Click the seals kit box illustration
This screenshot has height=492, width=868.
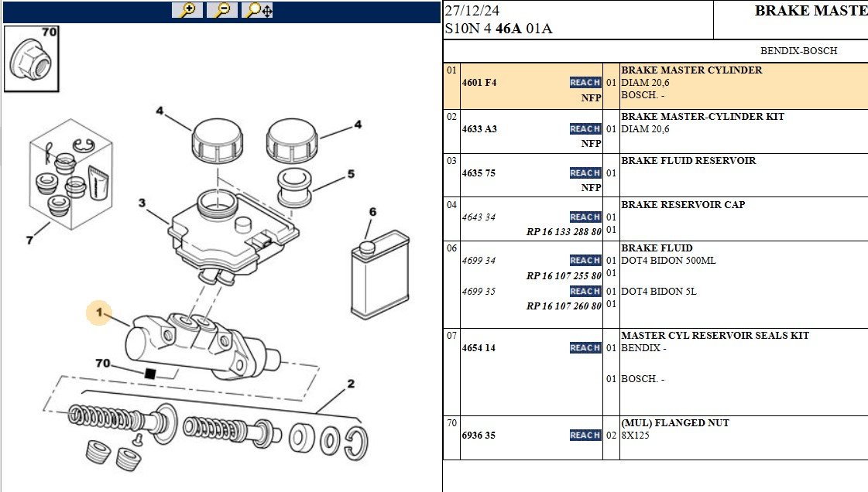coord(71,174)
